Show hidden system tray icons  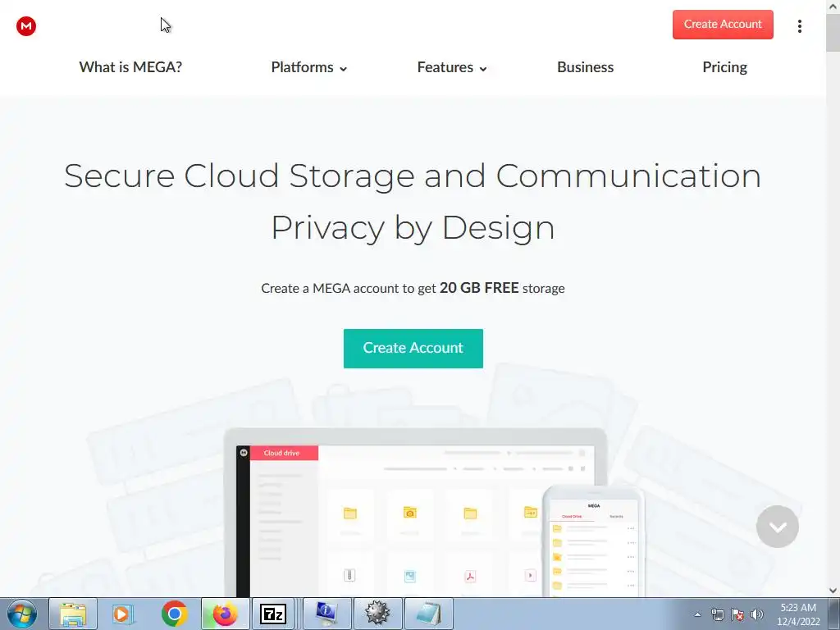(x=697, y=614)
